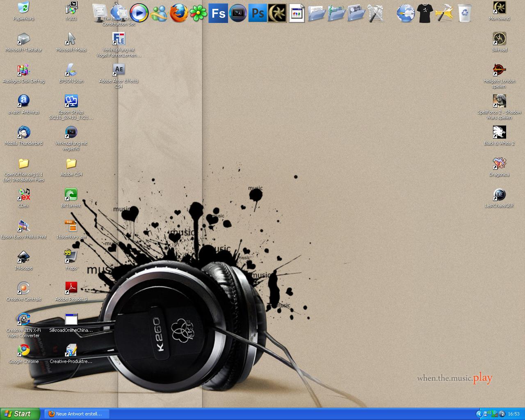This screenshot has width=525, height=420.
Task: Open Adobe After Effects CS4 shortcut
Action: (x=119, y=70)
